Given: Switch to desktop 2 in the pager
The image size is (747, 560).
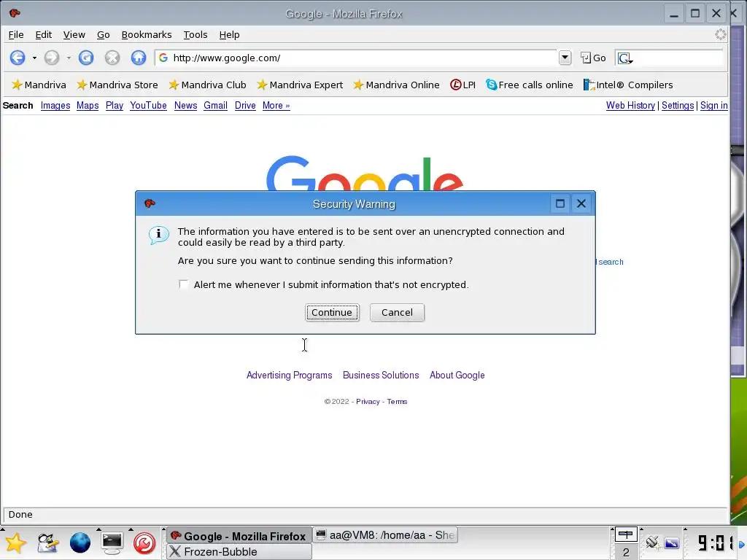Looking at the screenshot, I should 625,552.
